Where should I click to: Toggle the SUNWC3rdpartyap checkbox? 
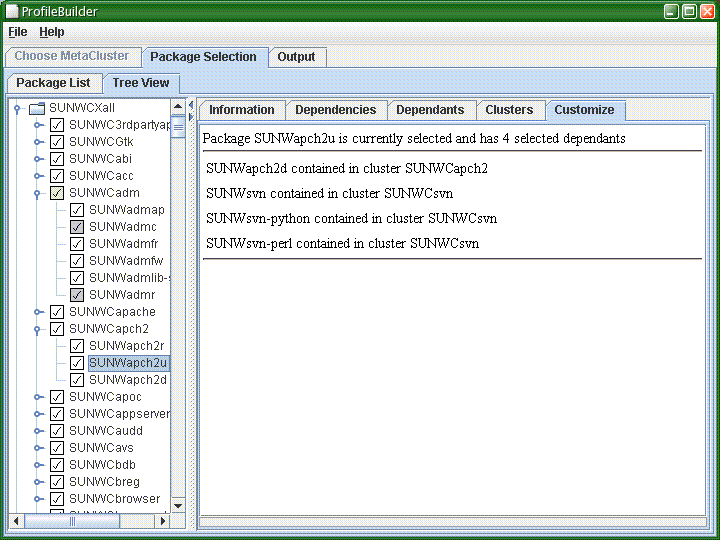(57, 125)
